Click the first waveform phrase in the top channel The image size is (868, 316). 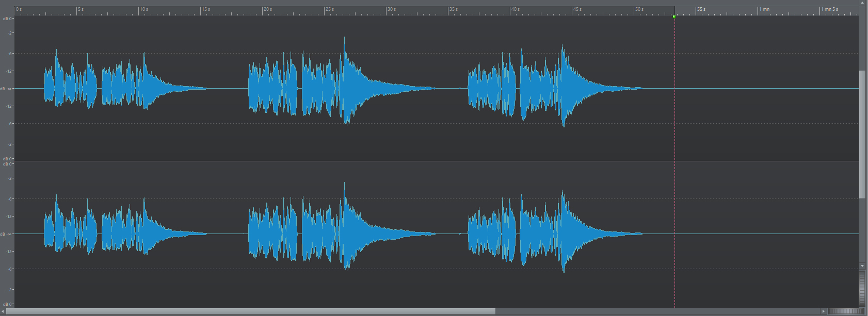tap(124, 88)
